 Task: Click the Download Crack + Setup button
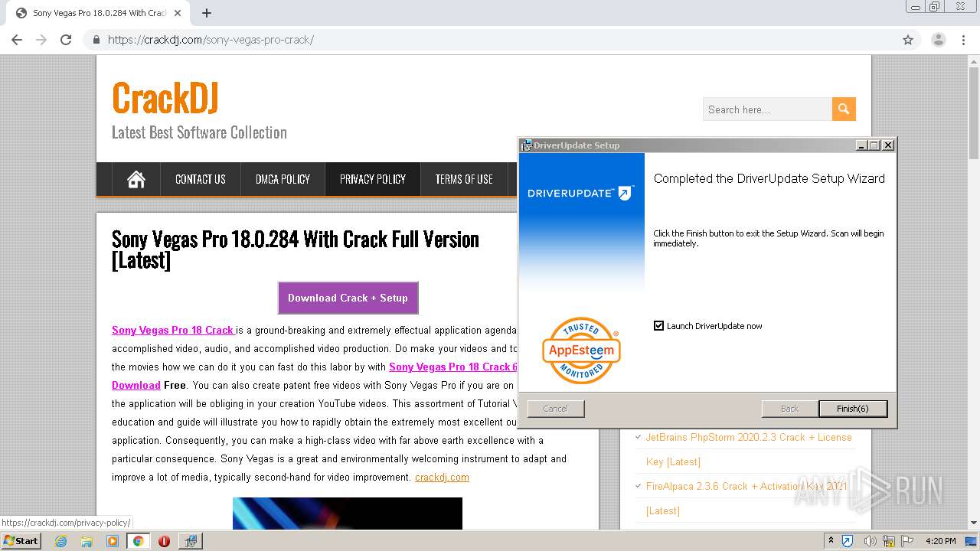click(348, 298)
